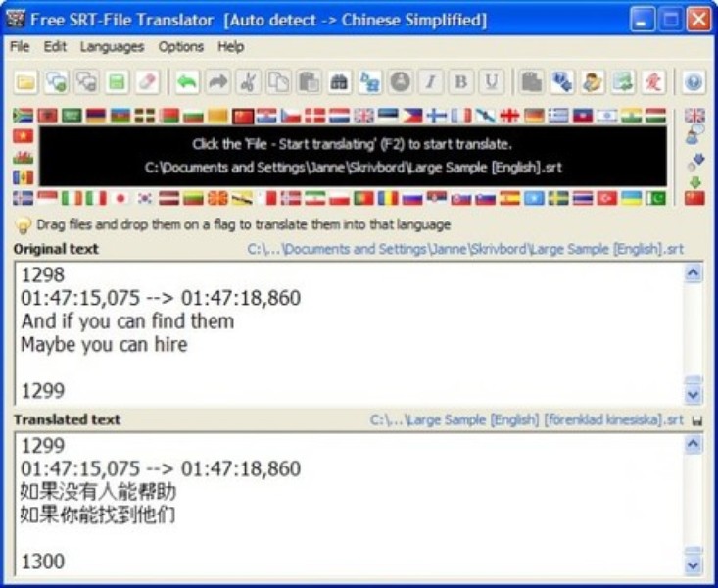The image size is (718, 588).
Task: Toggle italic formatting
Action: point(431,82)
